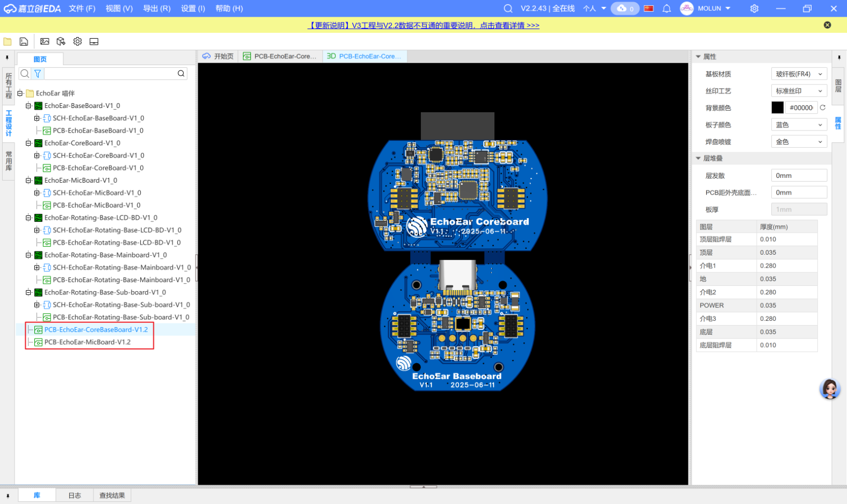The image size is (847, 504).
Task: Collapse the EchoEar-BaseBoard-V1_0 tree node
Action: tap(28, 106)
